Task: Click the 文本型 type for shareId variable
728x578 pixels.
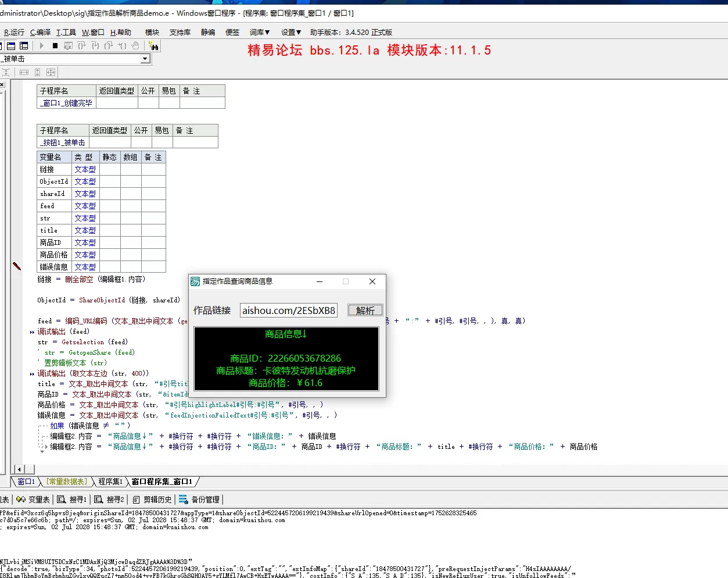Action: (x=85, y=194)
